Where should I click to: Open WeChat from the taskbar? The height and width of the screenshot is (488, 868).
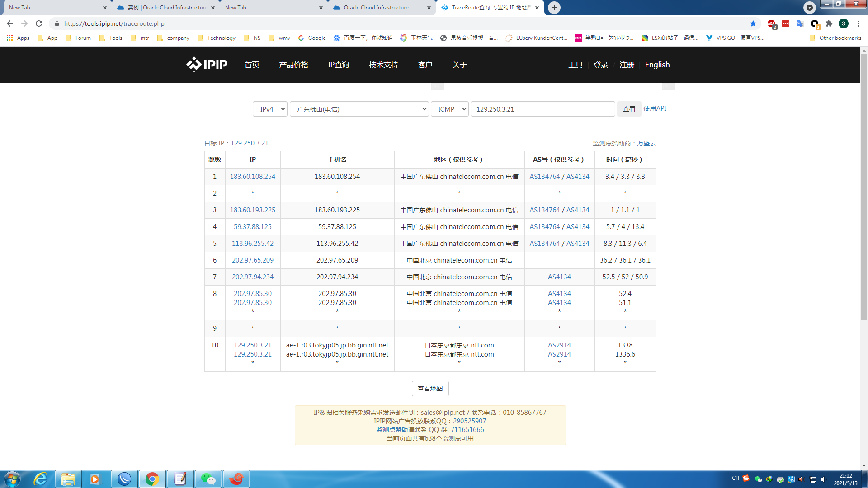point(208,479)
